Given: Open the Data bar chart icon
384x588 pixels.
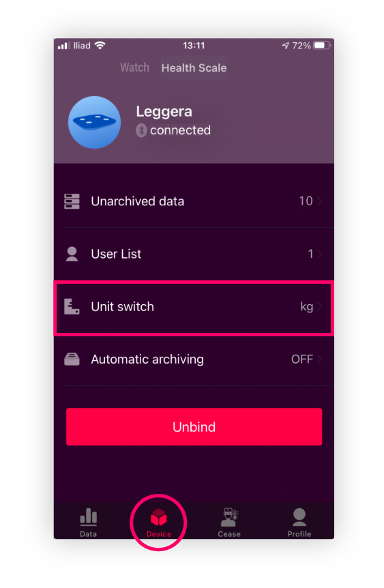Looking at the screenshot, I should coord(89,517).
